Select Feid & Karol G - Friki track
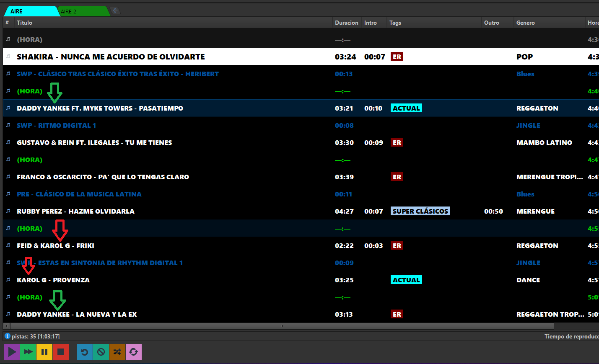This screenshot has height=364, width=599. [301, 245]
